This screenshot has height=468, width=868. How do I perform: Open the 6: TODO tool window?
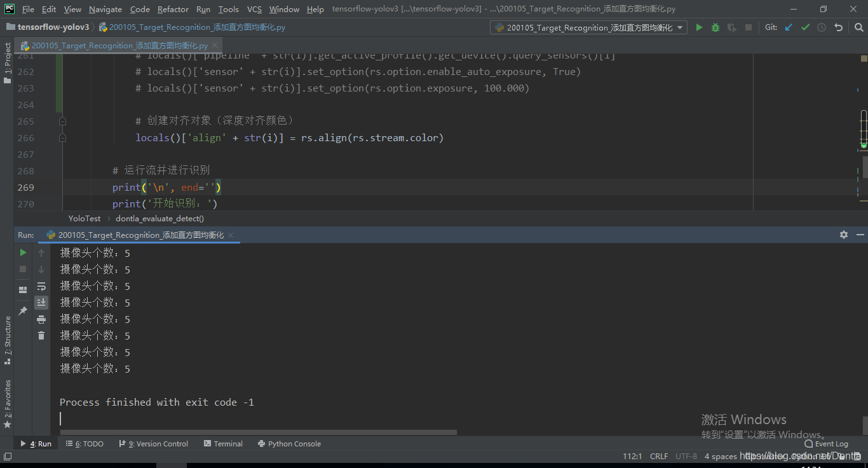point(85,444)
